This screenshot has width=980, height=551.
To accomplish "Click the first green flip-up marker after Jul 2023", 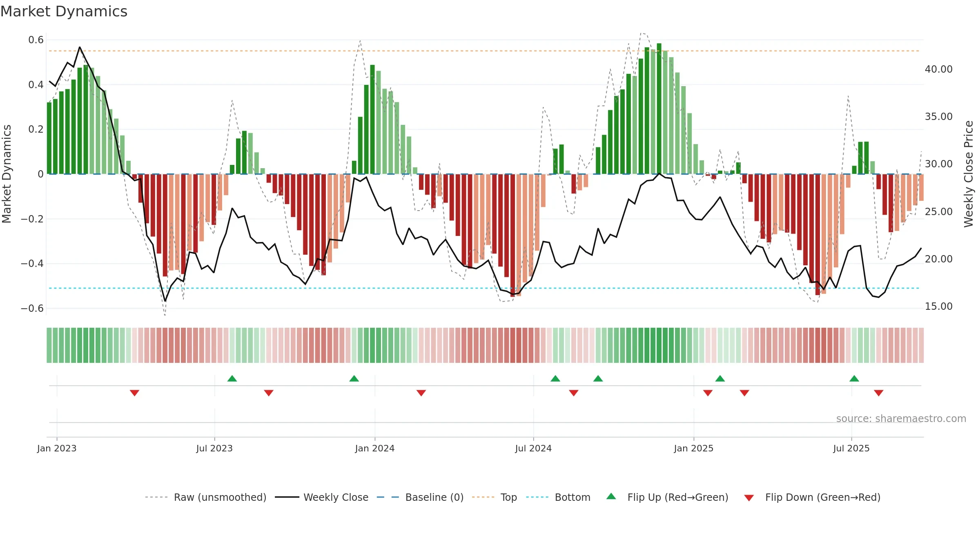I will tap(232, 378).
